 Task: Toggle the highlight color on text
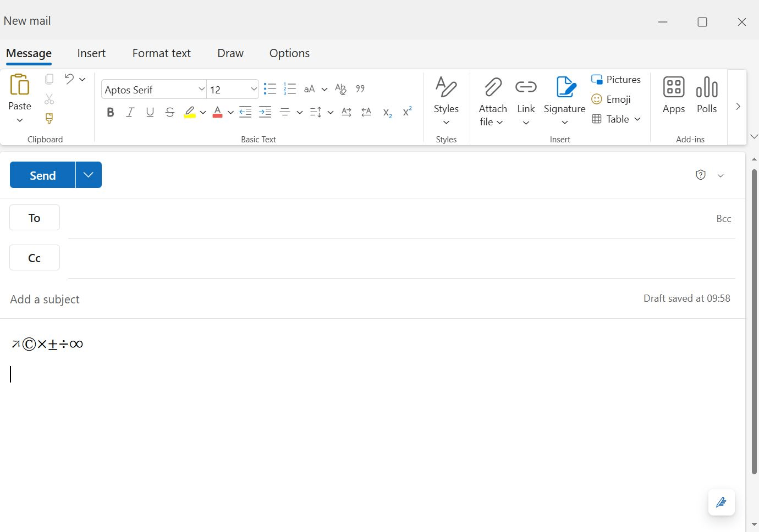[189, 112]
